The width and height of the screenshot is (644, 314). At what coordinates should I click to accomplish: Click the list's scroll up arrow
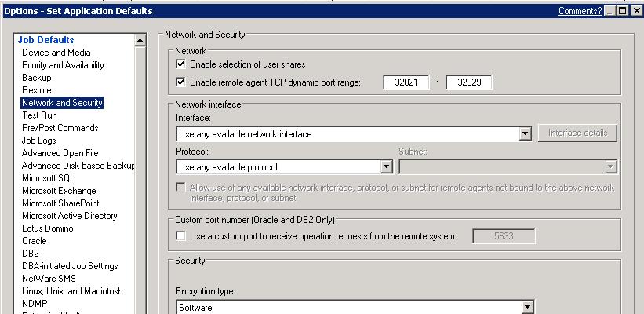[x=140, y=40]
